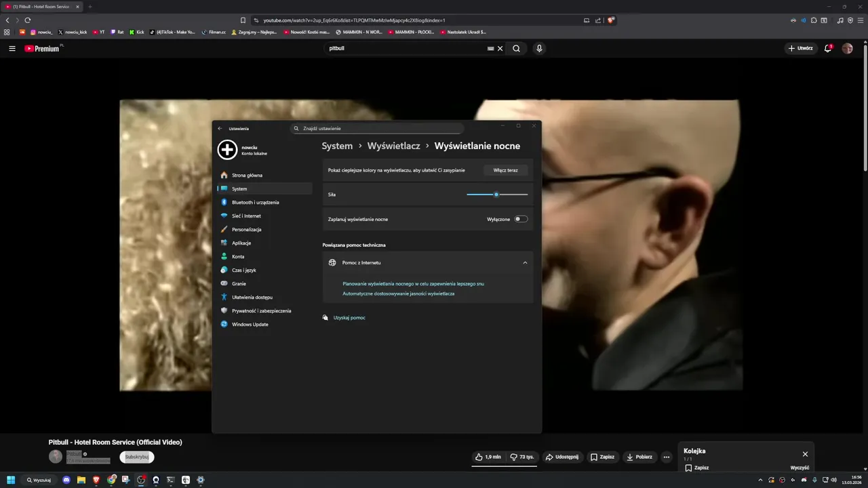Viewport: 868px width, 488px height.
Task: Click the Uzyskaj pomoc link
Action: [x=349, y=317]
